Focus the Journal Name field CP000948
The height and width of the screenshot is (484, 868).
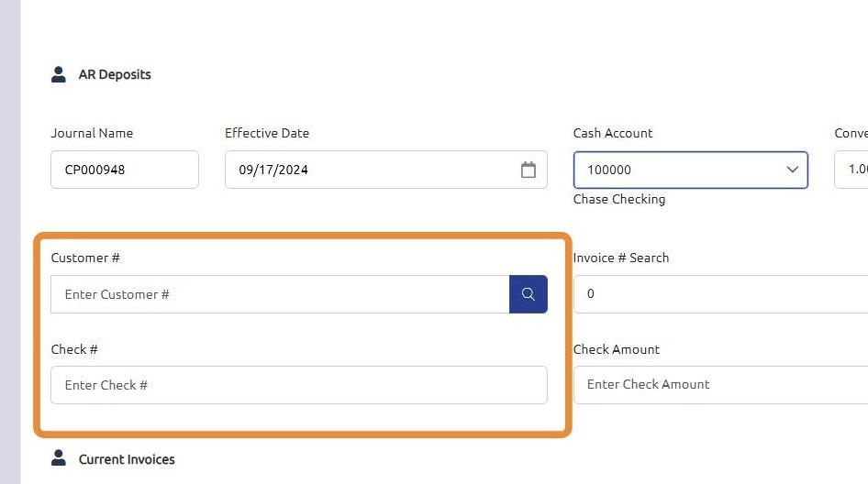125,170
